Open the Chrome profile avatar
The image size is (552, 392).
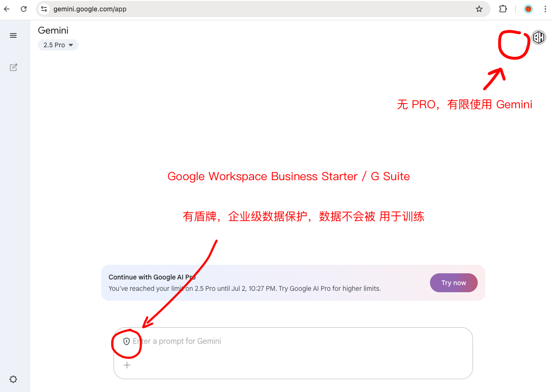pos(528,9)
